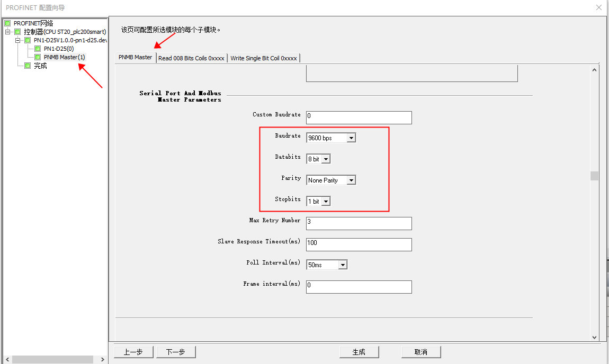Expand the Poll Interval dropdown

tap(343, 265)
